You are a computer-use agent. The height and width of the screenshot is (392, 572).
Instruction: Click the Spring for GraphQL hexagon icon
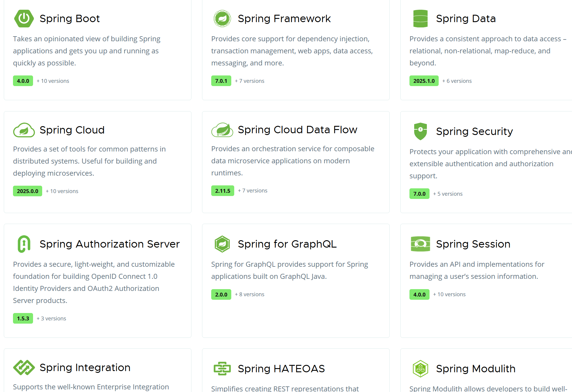point(222,244)
